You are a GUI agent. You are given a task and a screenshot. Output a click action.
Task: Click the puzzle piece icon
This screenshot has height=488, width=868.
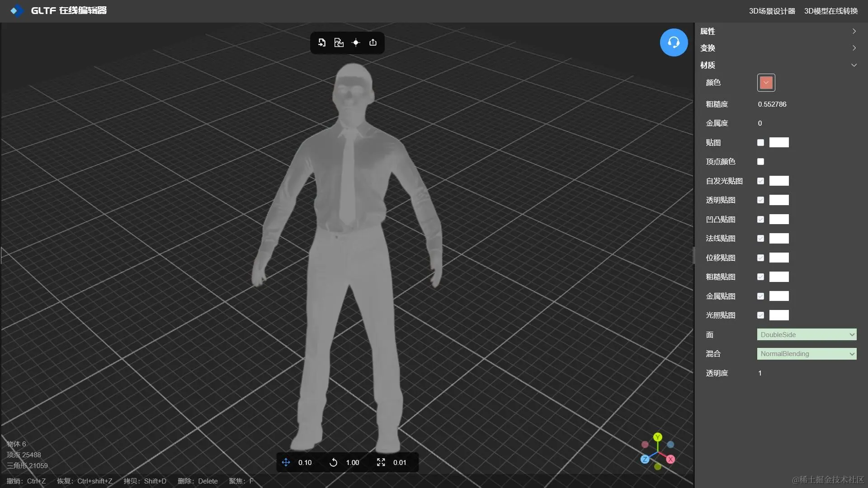pyautogui.click(x=339, y=42)
